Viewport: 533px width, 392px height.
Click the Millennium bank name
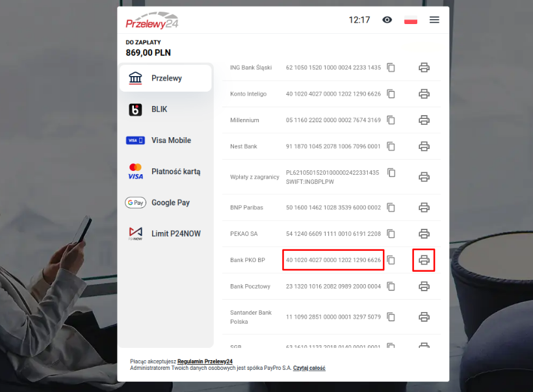click(x=244, y=120)
